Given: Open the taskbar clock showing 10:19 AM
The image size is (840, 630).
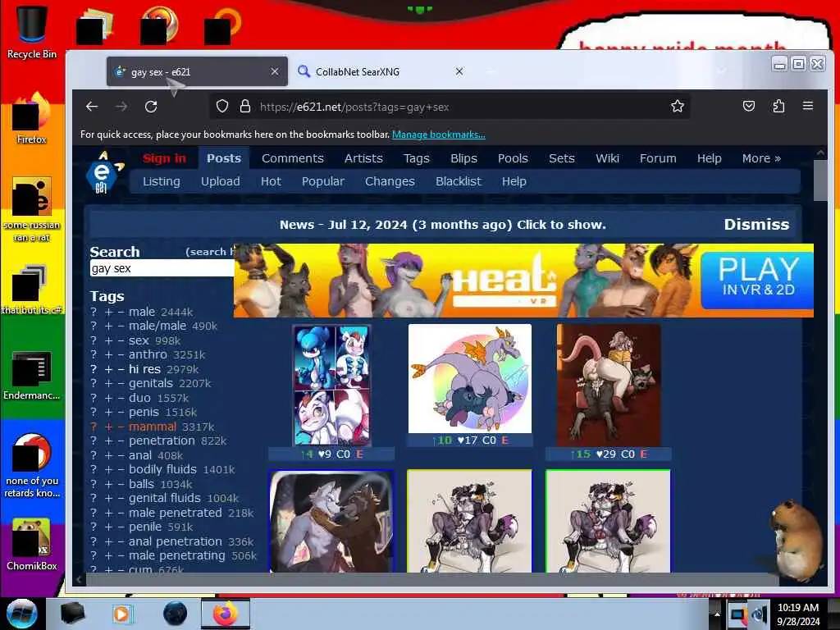Looking at the screenshot, I should click(798, 614).
